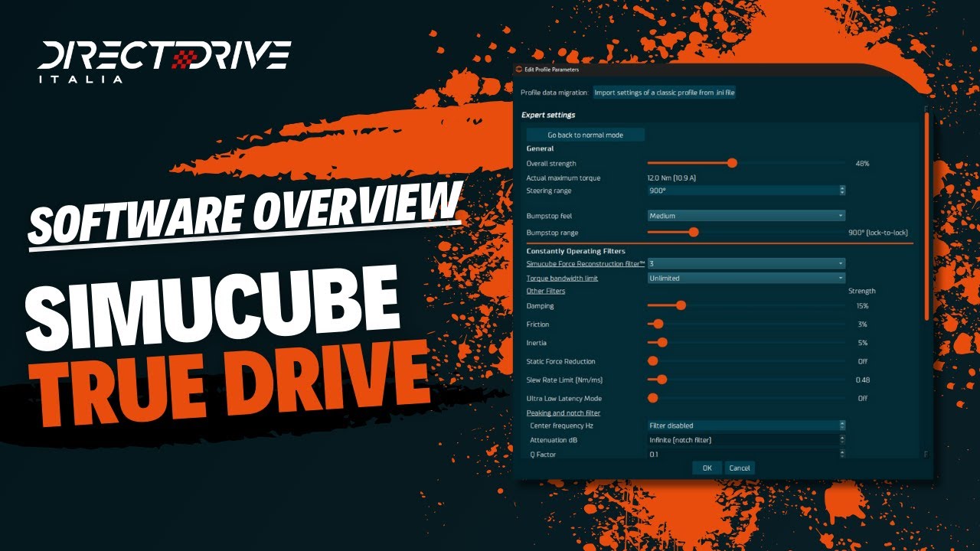Click the 48% overall strength value
Image resolution: width=980 pixels, height=551 pixels.
coord(863,164)
